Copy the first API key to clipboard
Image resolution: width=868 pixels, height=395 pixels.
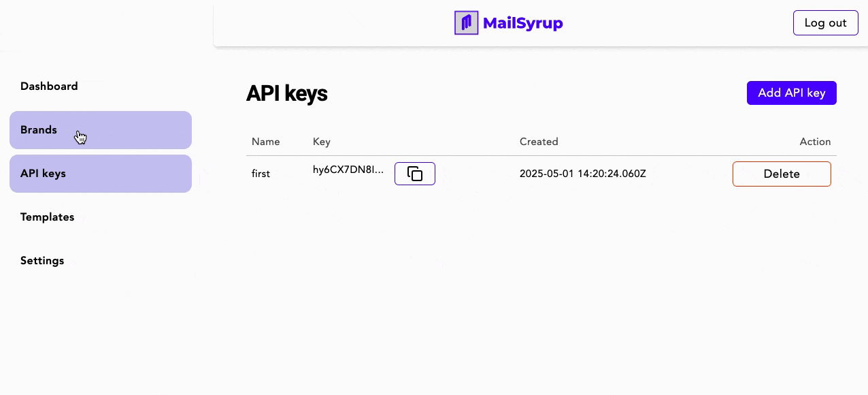pos(414,174)
